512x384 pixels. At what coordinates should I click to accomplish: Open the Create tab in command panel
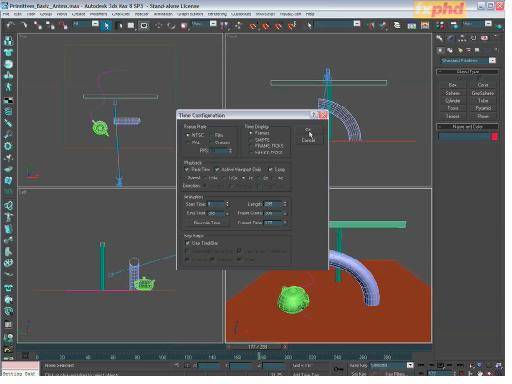point(440,38)
